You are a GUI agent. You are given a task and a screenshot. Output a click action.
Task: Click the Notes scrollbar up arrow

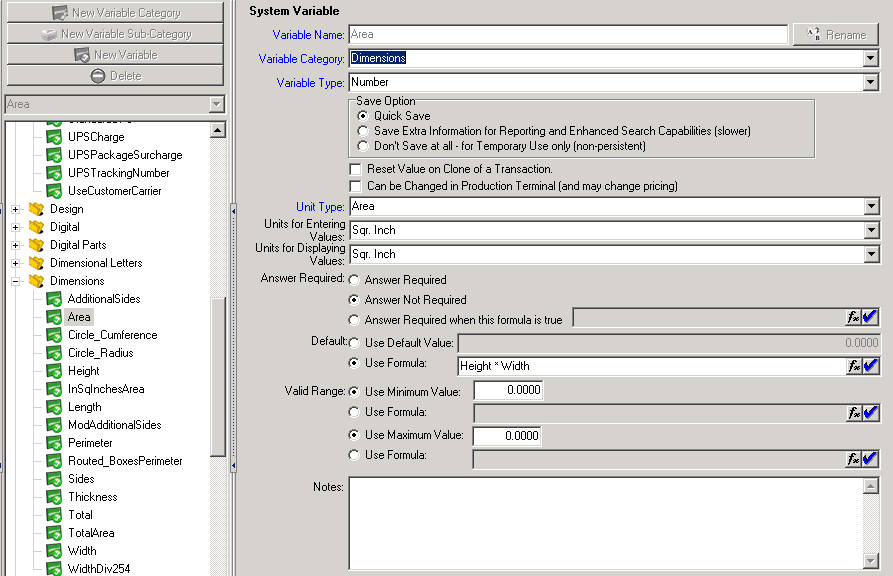(x=870, y=486)
